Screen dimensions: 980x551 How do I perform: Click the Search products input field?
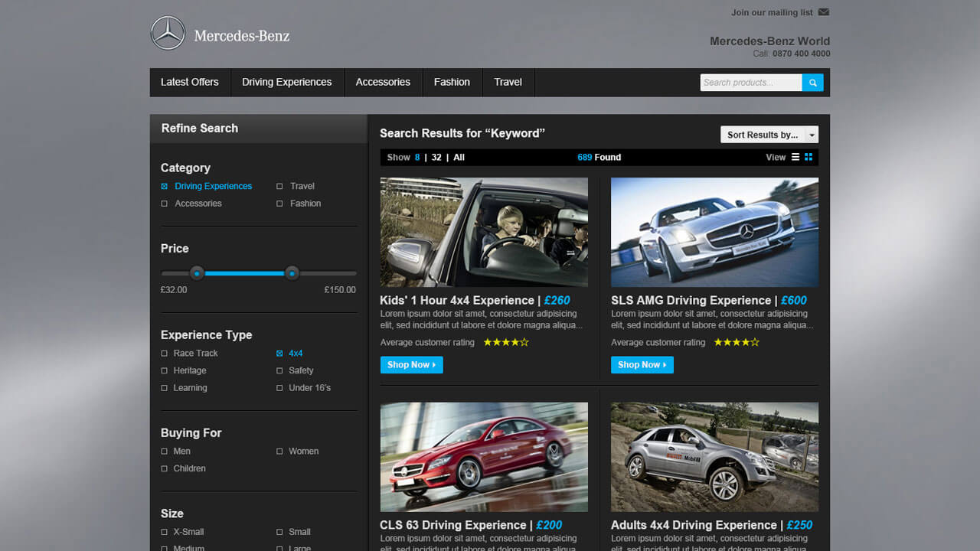coord(750,83)
